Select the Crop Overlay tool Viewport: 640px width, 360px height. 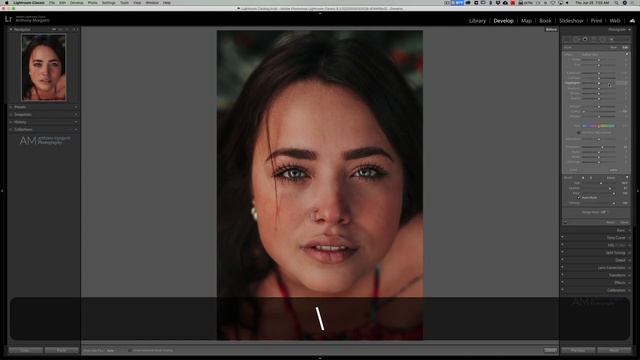click(567, 39)
